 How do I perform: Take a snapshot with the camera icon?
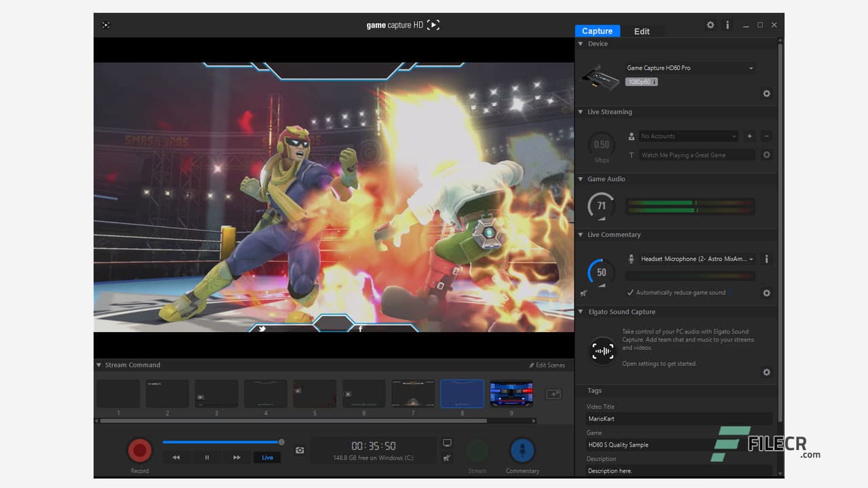300,450
